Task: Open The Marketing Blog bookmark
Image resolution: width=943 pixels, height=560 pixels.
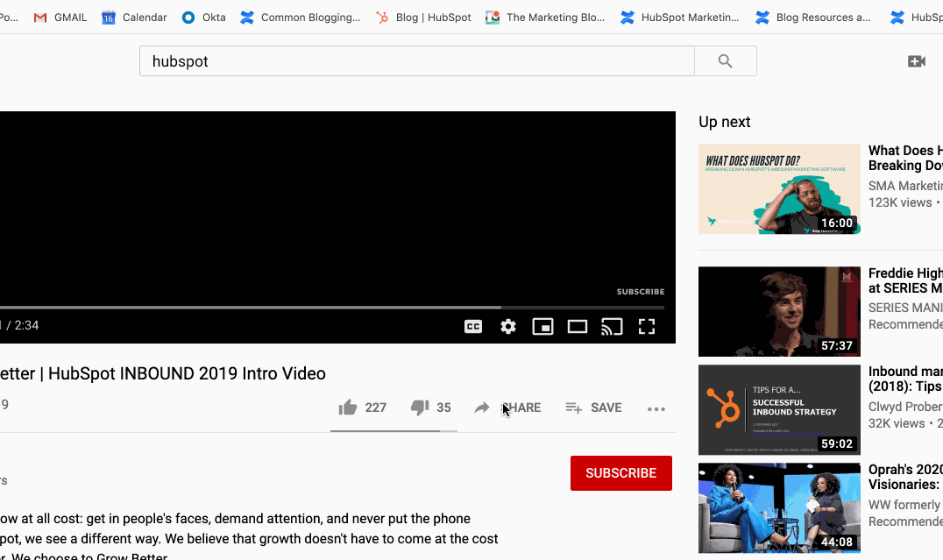Action: click(545, 18)
